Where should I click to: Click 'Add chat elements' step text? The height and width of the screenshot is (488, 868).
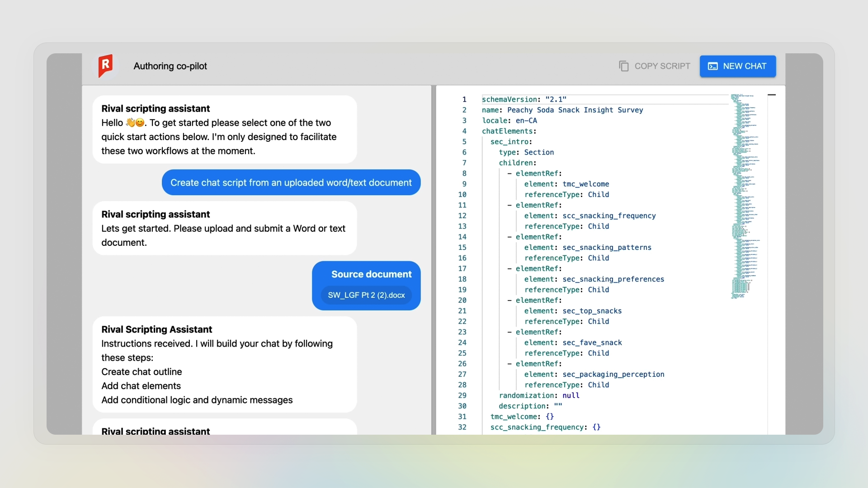(x=141, y=386)
